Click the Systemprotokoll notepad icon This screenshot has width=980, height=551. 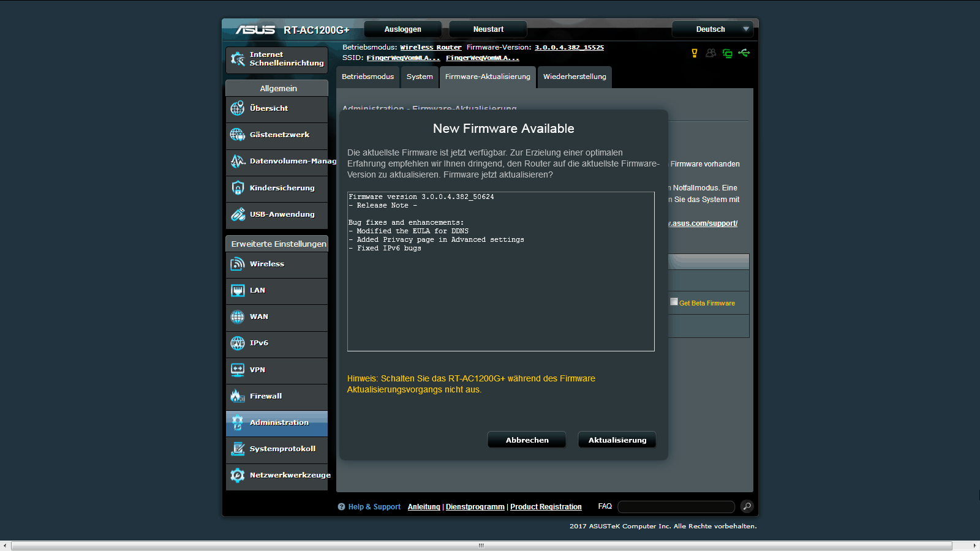point(238,449)
